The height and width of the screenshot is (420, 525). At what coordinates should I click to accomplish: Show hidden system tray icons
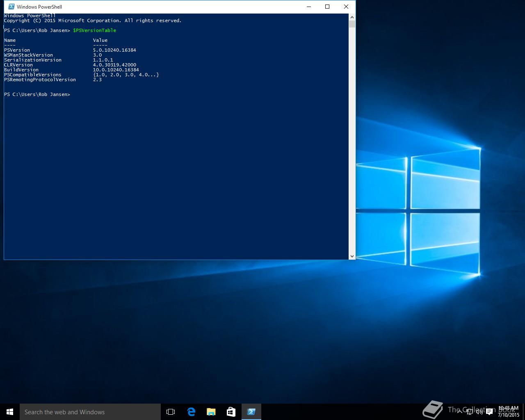[459, 412]
